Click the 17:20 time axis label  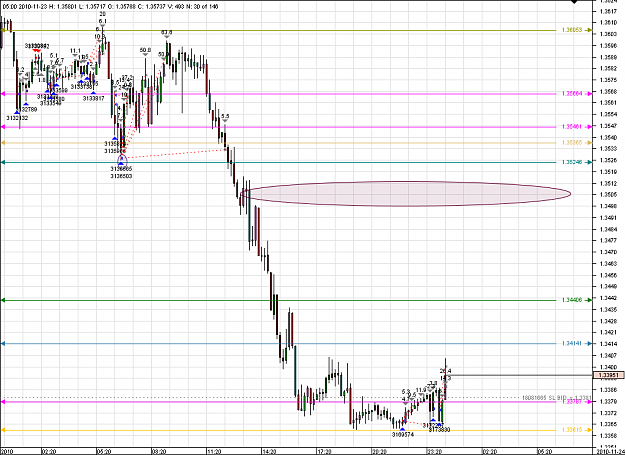(x=324, y=451)
